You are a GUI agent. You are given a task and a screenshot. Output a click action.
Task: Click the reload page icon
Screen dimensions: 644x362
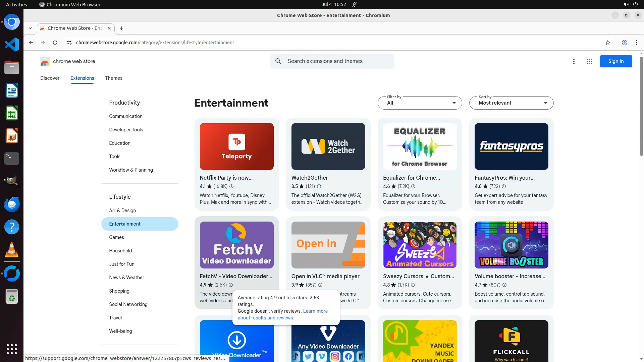pyautogui.click(x=55, y=43)
